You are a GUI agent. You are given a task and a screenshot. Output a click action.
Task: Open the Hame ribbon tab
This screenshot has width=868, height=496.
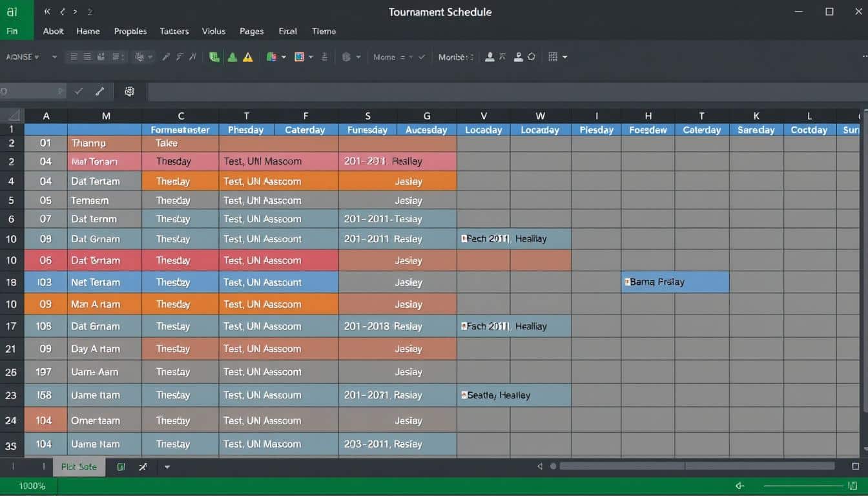(x=88, y=31)
